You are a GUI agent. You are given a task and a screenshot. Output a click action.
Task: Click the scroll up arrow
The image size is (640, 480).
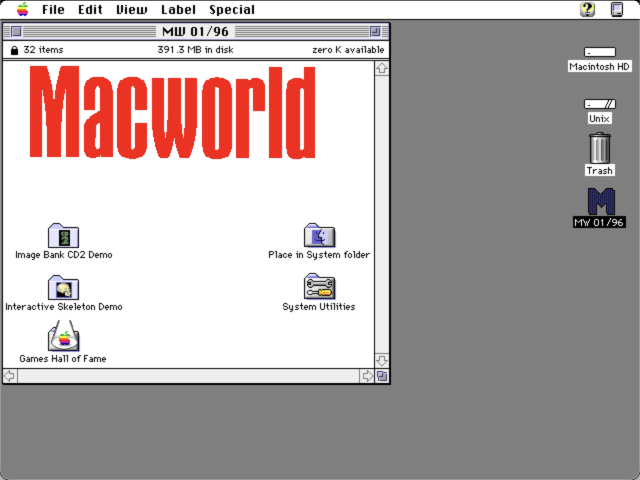click(382, 68)
